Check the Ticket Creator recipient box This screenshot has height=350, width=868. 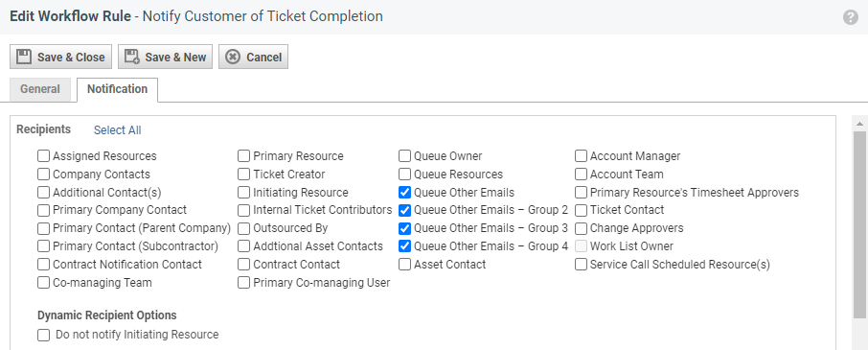point(243,175)
